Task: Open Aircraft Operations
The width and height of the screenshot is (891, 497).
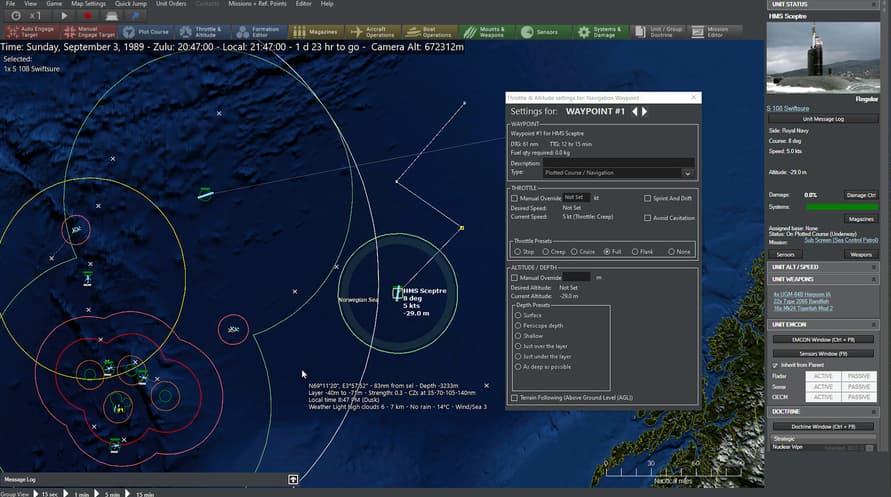Action: click(373, 32)
